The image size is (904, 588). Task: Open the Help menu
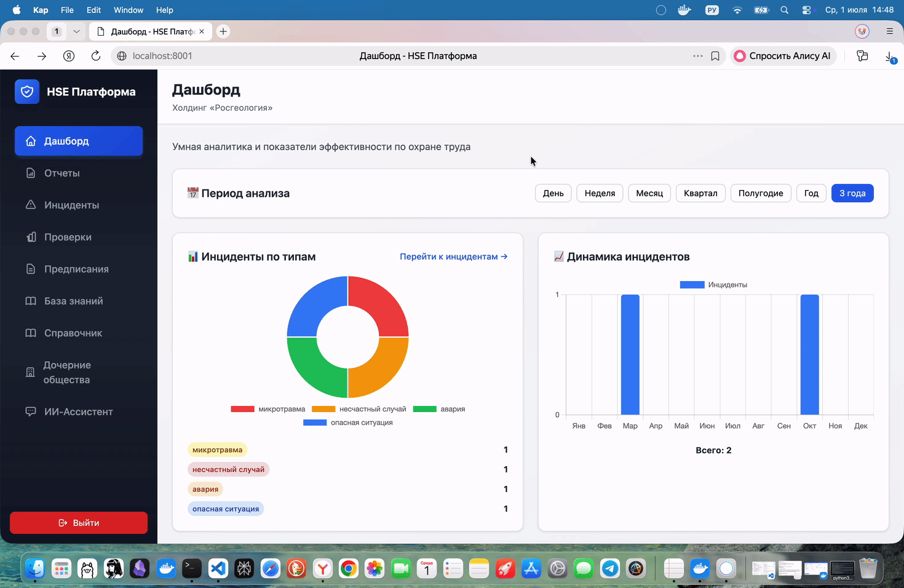tap(164, 10)
